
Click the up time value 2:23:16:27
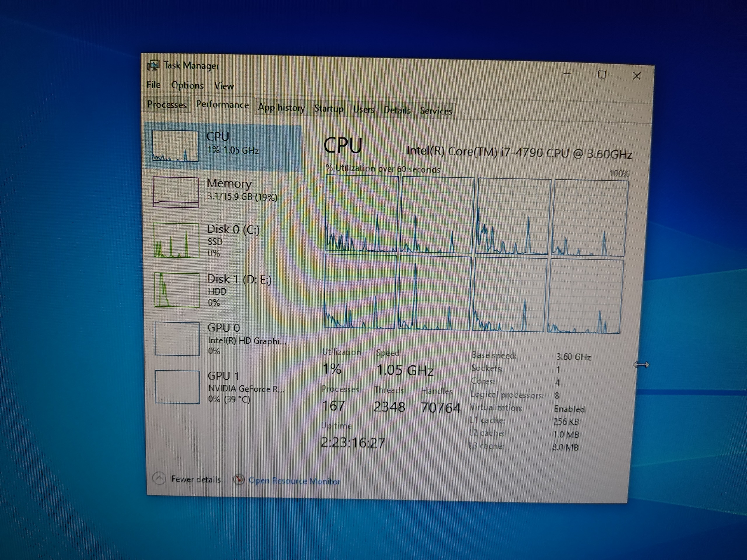(x=353, y=442)
